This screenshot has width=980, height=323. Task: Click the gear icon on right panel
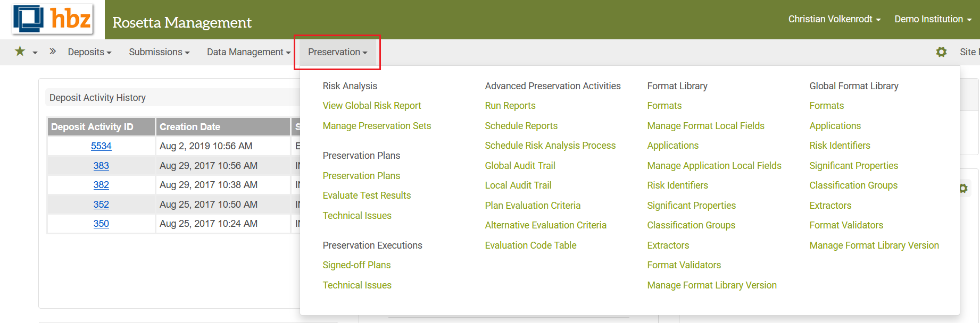[x=963, y=189]
